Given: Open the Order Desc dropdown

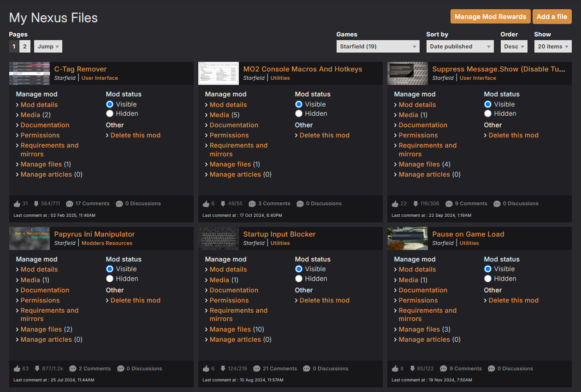Looking at the screenshot, I should pos(514,47).
